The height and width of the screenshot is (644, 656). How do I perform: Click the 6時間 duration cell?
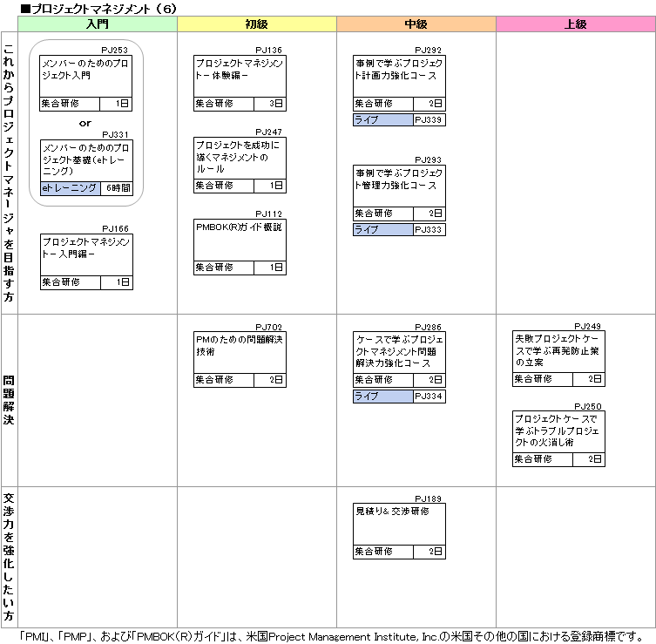point(117,188)
